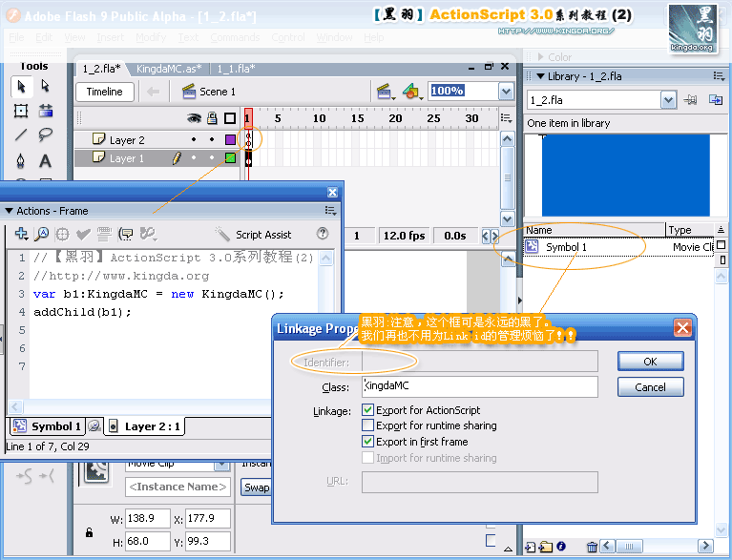Viewport: 732px width, 560px height.
Task: Click Insert target path icon
Action: pos(62,235)
